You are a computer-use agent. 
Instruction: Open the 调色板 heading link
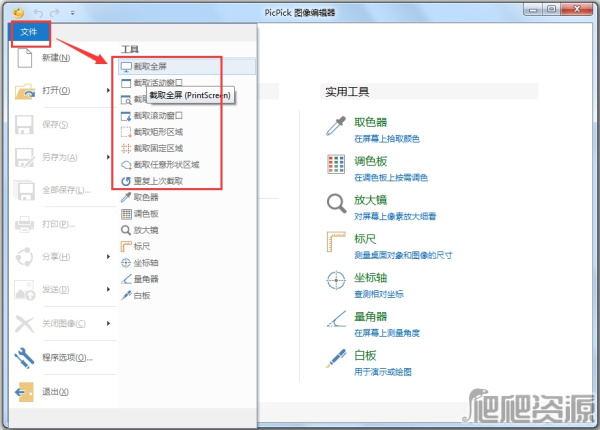point(370,161)
